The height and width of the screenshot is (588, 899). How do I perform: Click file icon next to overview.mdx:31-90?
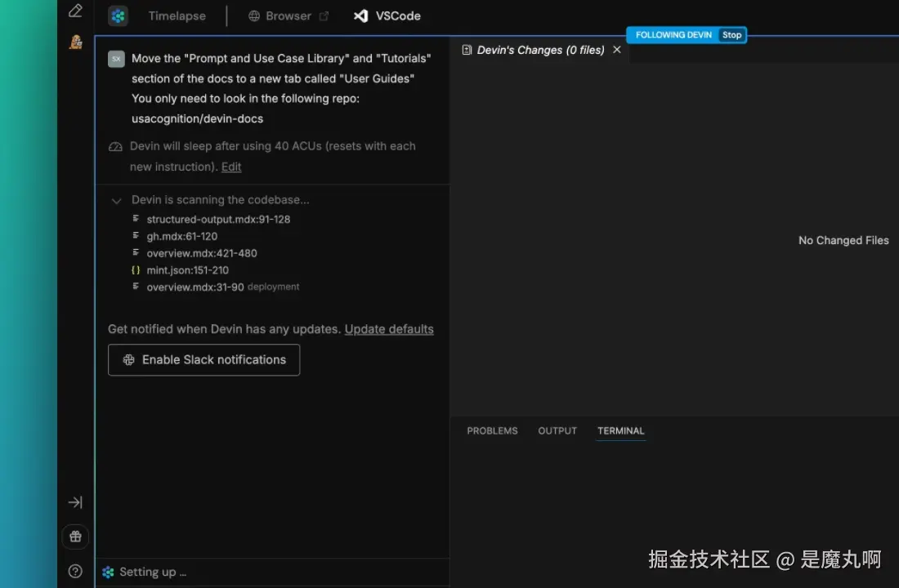click(x=136, y=286)
